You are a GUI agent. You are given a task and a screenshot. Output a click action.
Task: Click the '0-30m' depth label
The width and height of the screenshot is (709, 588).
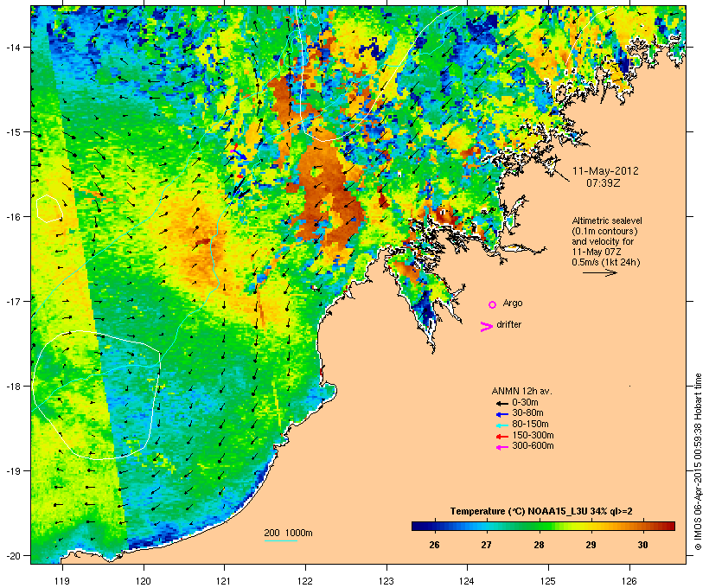tap(525, 403)
